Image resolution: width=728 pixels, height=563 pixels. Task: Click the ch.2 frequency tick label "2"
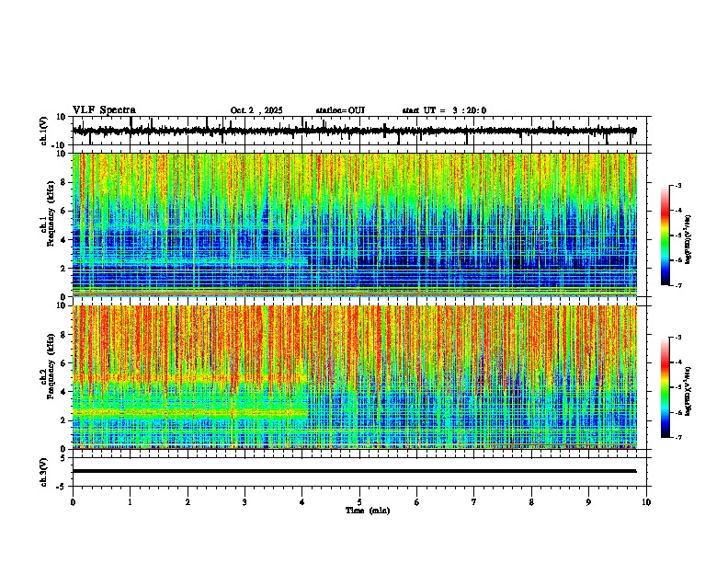[64, 420]
